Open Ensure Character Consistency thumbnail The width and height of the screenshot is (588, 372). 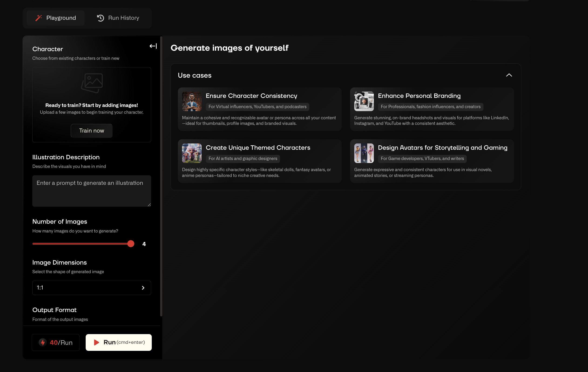[x=192, y=101]
